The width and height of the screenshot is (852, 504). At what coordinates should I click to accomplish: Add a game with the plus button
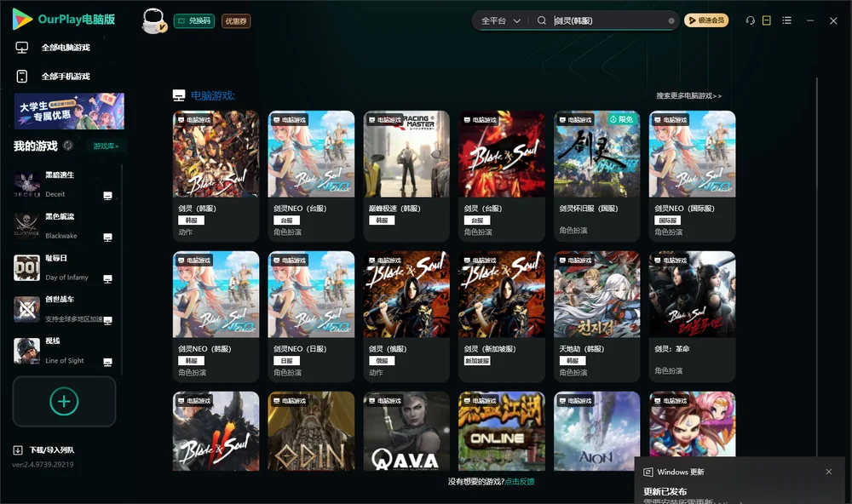(x=64, y=401)
